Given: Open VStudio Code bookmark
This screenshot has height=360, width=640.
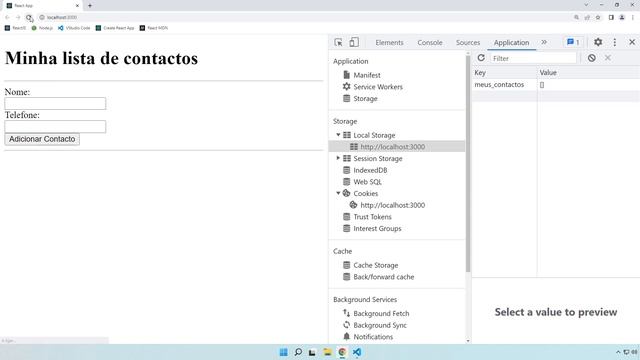Looking at the screenshot, I should [x=74, y=28].
